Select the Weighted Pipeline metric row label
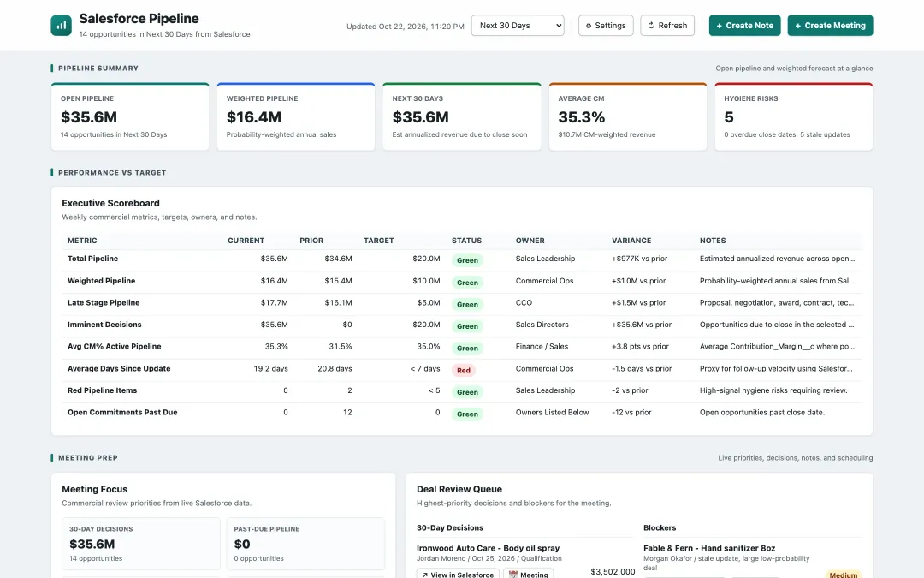The image size is (924, 578). pos(101,281)
